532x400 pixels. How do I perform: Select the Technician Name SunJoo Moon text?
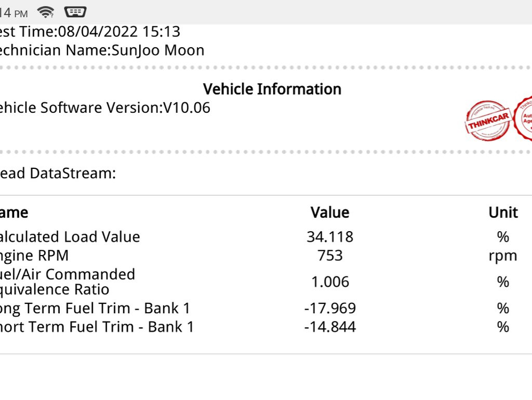[102, 50]
